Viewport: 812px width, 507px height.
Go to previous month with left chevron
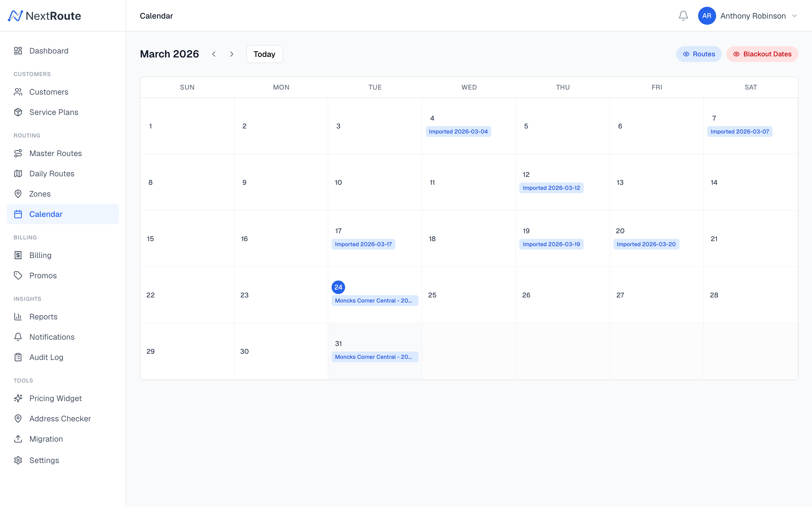[x=214, y=54]
